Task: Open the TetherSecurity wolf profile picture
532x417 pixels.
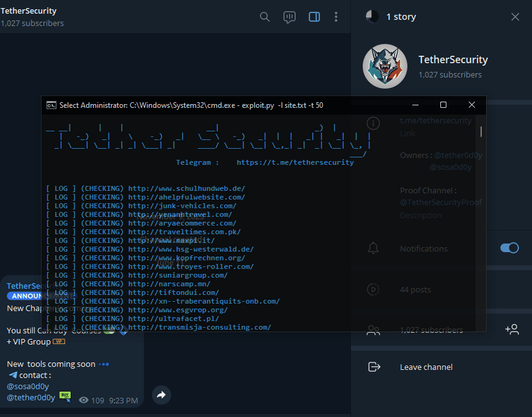Action: (385, 66)
